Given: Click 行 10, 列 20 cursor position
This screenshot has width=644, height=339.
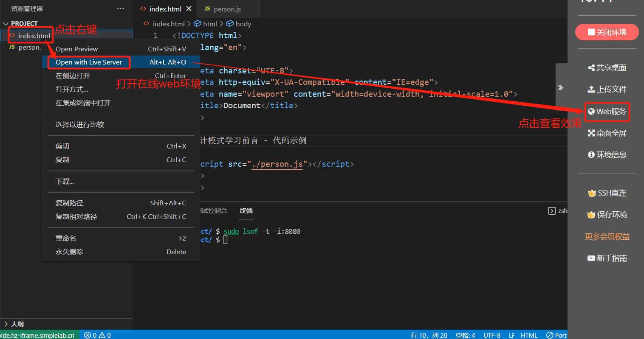Looking at the screenshot, I should [429, 335].
